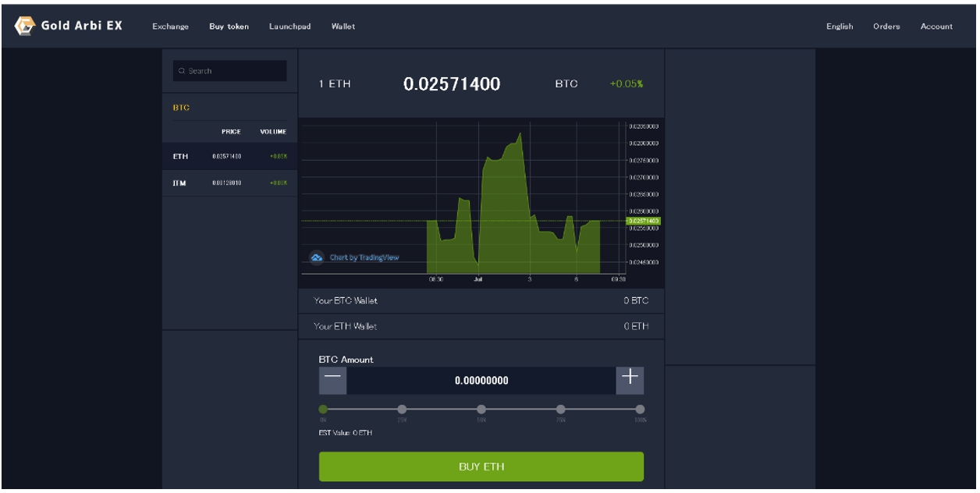Click the BTC amount input field
980x493 pixels.
tap(481, 381)
